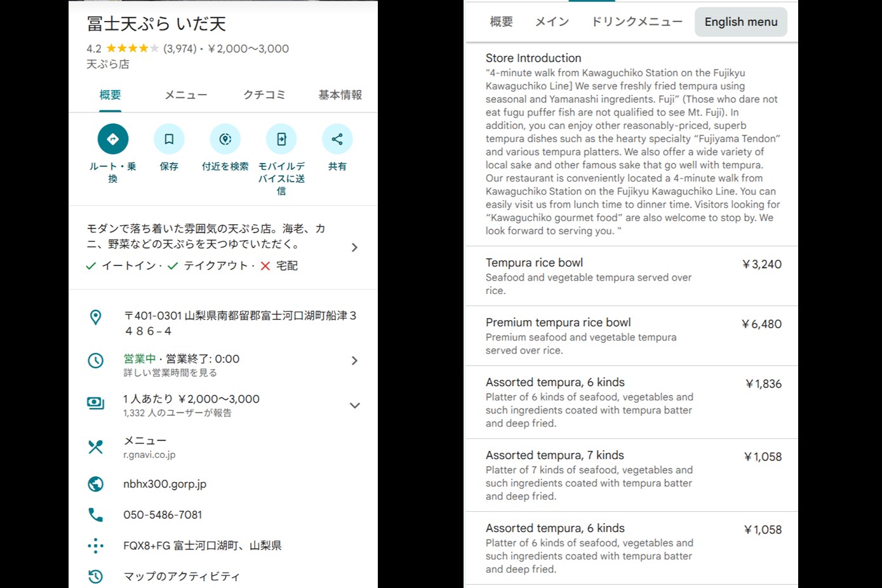Screen dimensions: 882x588
Task: Click the Save (保存) bookmark icon
Action: [169, 139]
